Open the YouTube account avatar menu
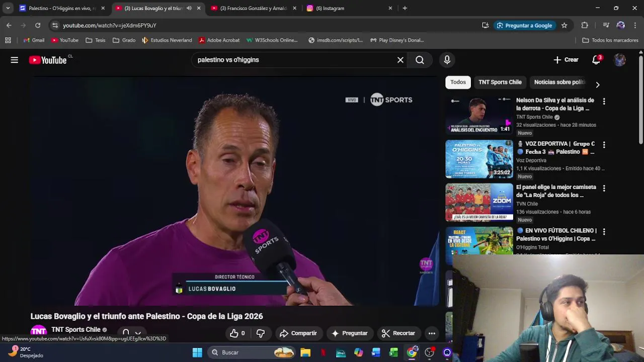644x362 pixels. 620,60
